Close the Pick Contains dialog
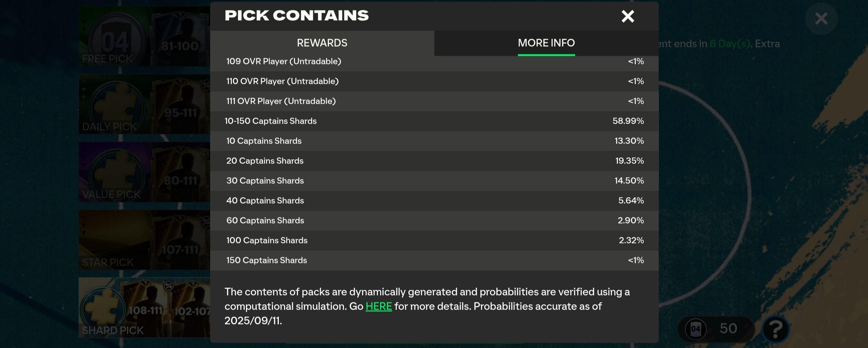The image size is (868, 348). (627, 16)
